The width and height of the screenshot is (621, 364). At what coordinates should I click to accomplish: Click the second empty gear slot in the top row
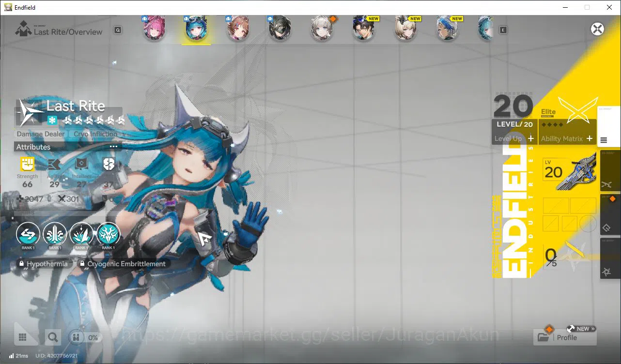point(583,206)
